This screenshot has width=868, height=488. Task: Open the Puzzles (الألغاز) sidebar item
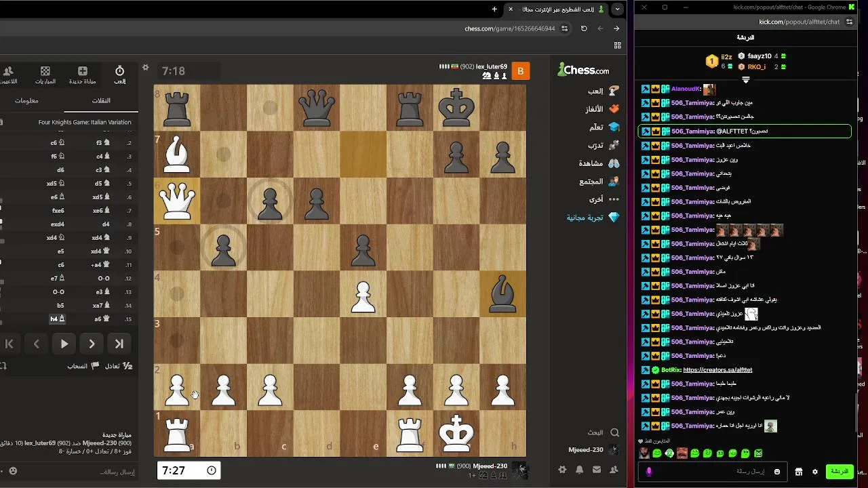coord(602,108)
